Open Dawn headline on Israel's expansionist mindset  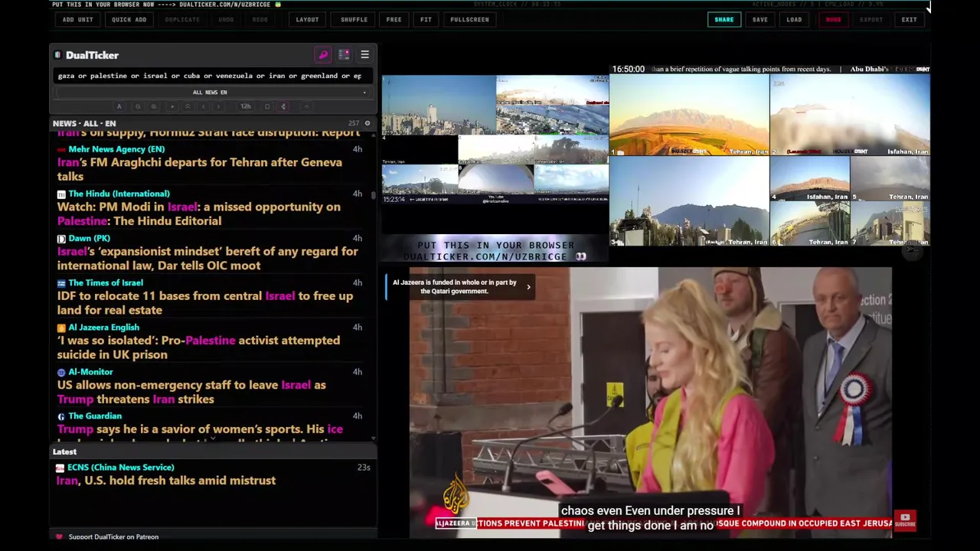point(207,258)
